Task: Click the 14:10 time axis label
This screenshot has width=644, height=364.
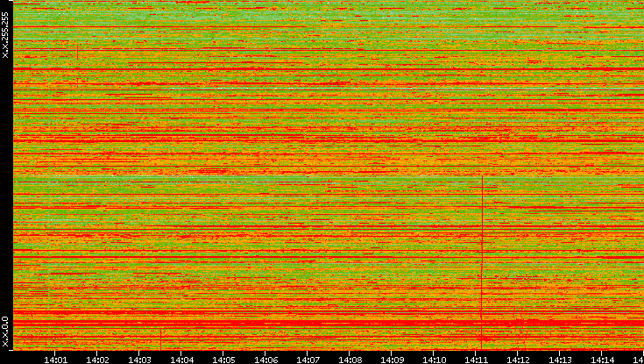Action: click(434, 360)
